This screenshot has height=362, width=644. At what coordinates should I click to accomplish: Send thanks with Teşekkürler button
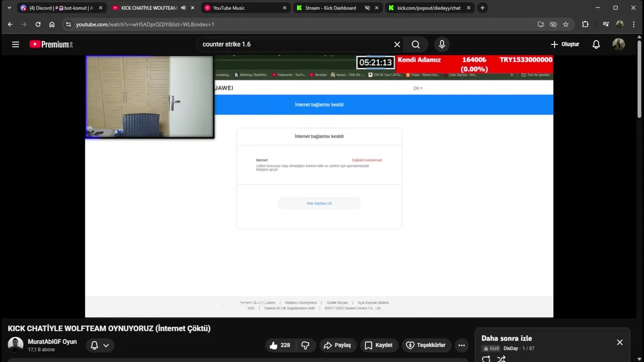click(x=426, y=345)
